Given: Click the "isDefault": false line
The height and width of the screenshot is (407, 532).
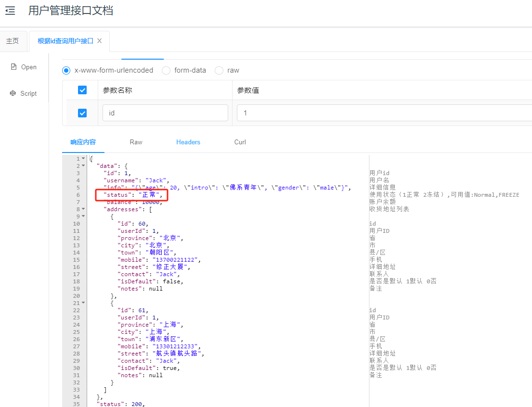Looking at the screenshot, I should [x=150, y=281].
